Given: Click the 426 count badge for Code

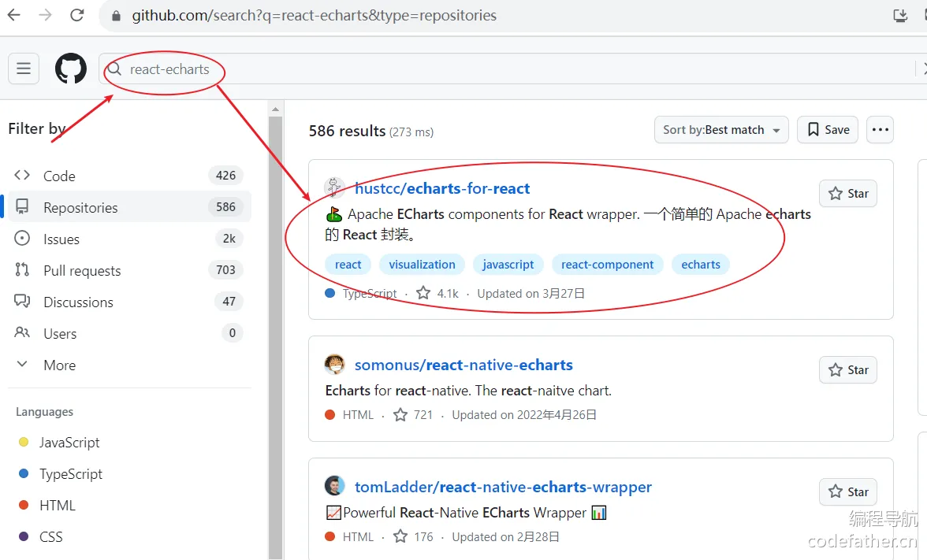Looking at the screenshot, I should tap(225, 176).
